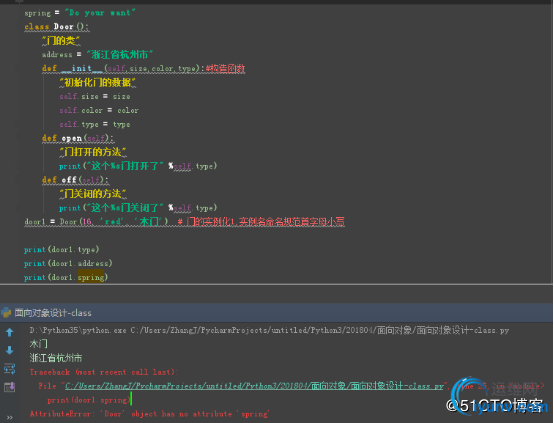The width and height of the screenshot is (554, 423).
Task: Click the def off(self): line
Action: tap(75, 180)
